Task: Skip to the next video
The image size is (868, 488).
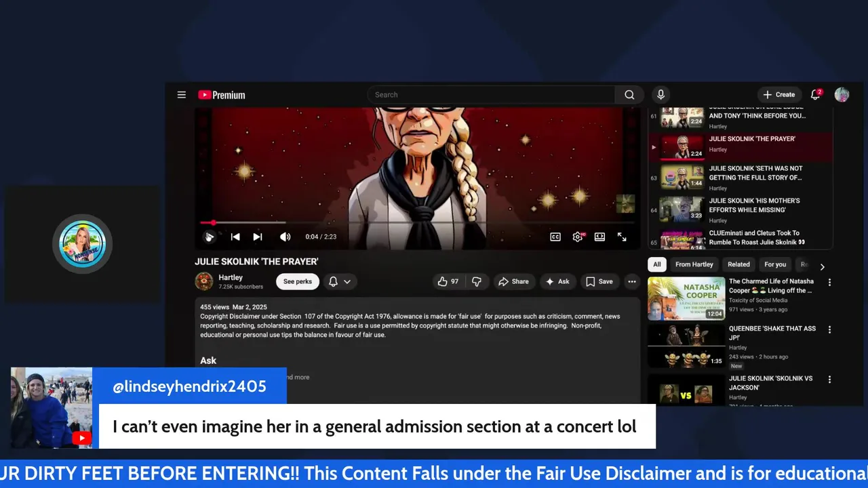Action: [258, 237]
